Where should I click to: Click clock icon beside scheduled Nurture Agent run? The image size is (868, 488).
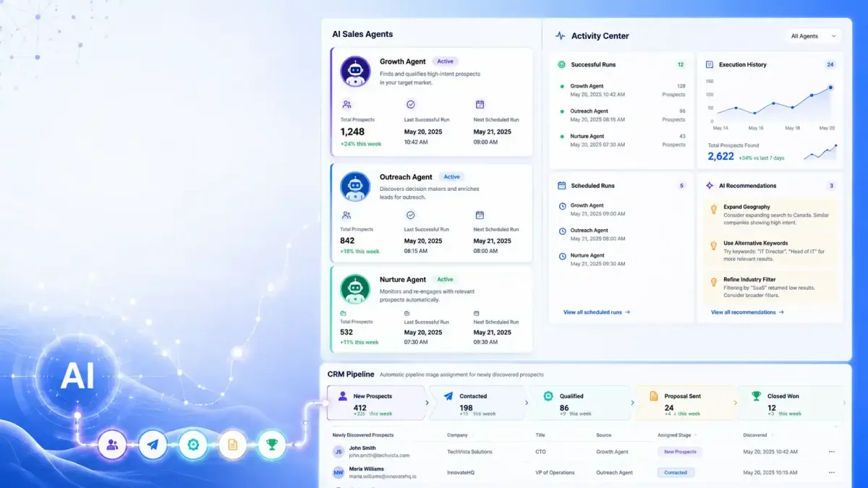pyautogui.click(x=563, y=256)
